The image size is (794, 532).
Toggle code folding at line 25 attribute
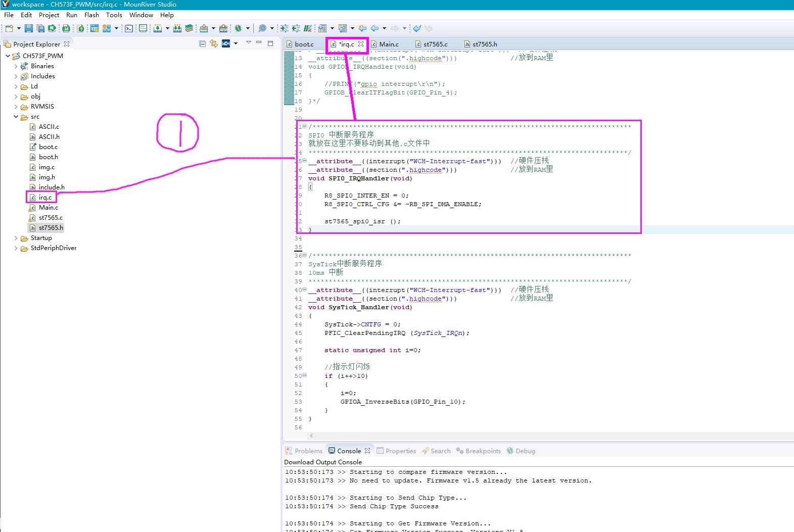(x=304, y=161)
